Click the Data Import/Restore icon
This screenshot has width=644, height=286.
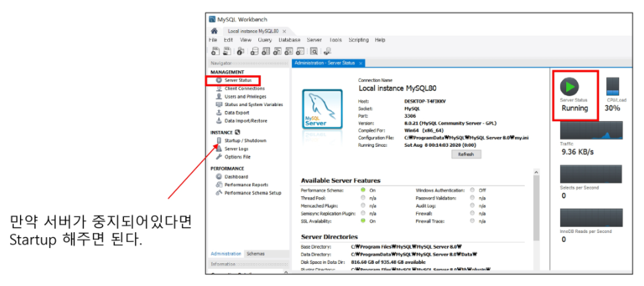coord(219,121)
